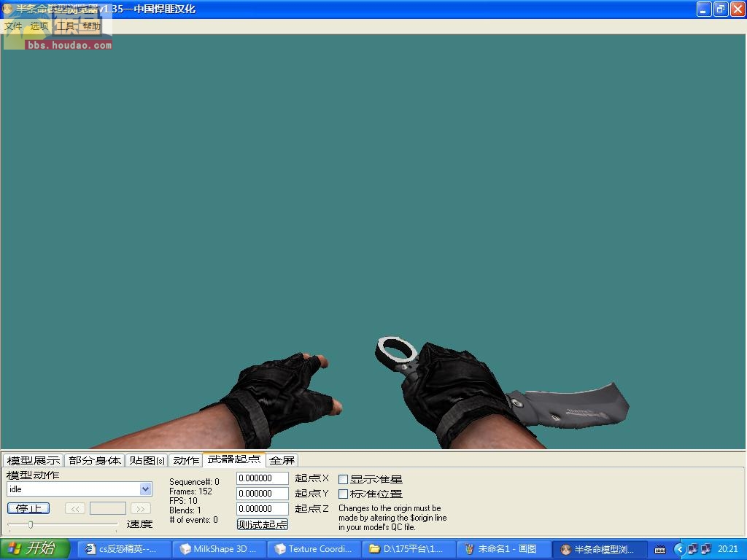The width and height of the screenshot is (747, 560).
Task: Close the model viewer window
Action: (738, 9)
